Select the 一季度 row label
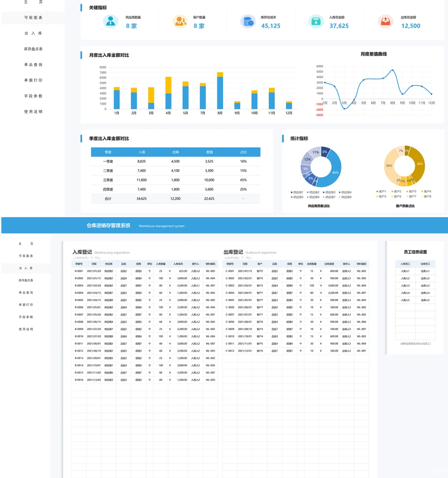Image resolution: width=448 pixels, height=478 pixels. pyautogui.click(x=108, y=162)
